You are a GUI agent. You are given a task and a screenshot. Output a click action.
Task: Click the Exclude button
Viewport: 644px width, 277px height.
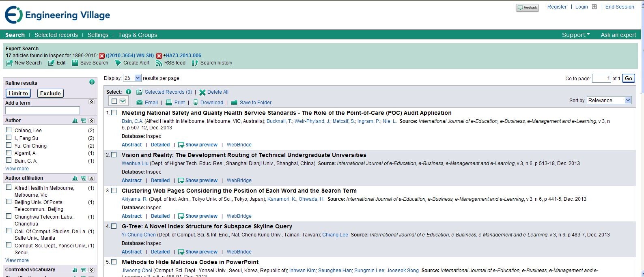(x=50, y=93)
